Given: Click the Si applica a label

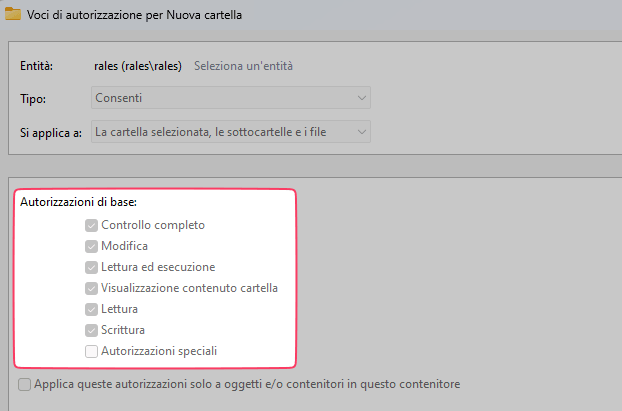Looking at the screenshot, I should pyautogui.click(x=51, y=132).
